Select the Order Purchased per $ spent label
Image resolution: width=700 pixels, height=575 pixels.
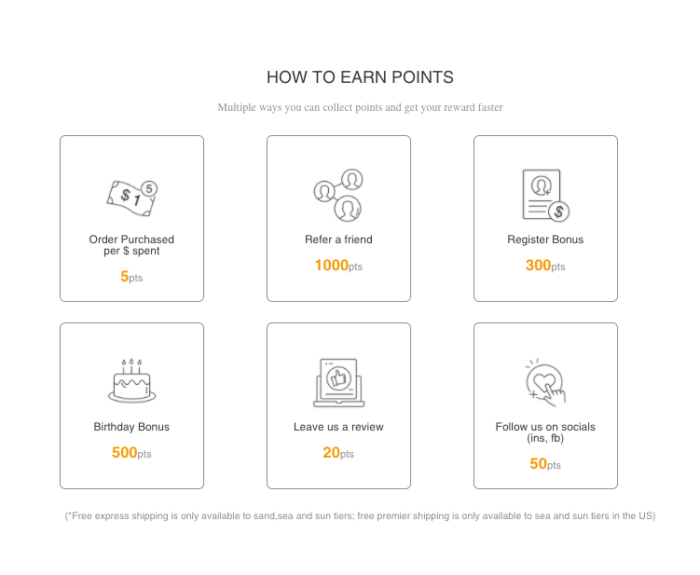point(132,245)
